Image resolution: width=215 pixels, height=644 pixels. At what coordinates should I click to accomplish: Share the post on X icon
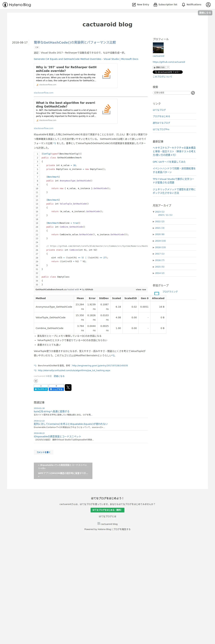click(68, 388)
